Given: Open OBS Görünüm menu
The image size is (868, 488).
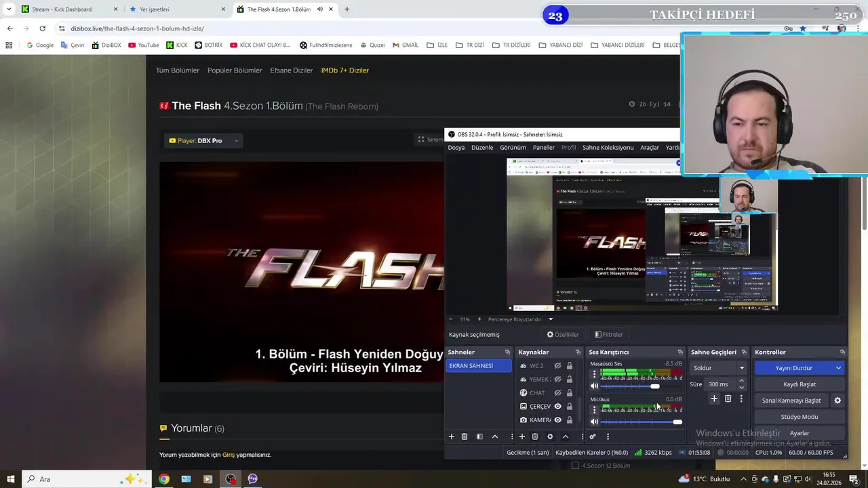Looking at the screenshot, I should 513,148.
